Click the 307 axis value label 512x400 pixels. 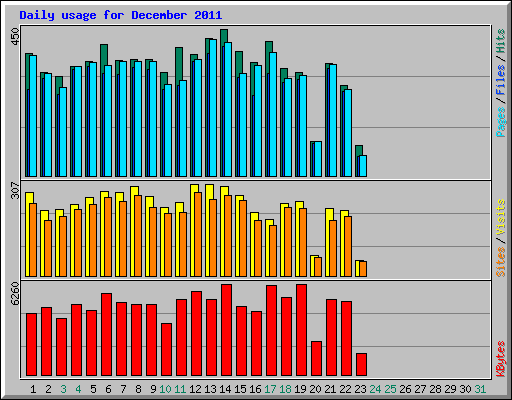point(15,190)
